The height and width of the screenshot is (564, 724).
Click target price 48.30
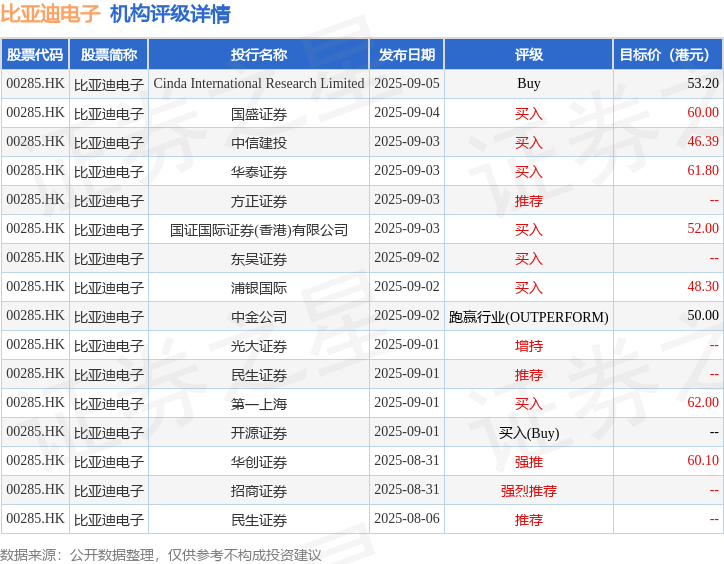pyautogui.click(x=703, y=287)
